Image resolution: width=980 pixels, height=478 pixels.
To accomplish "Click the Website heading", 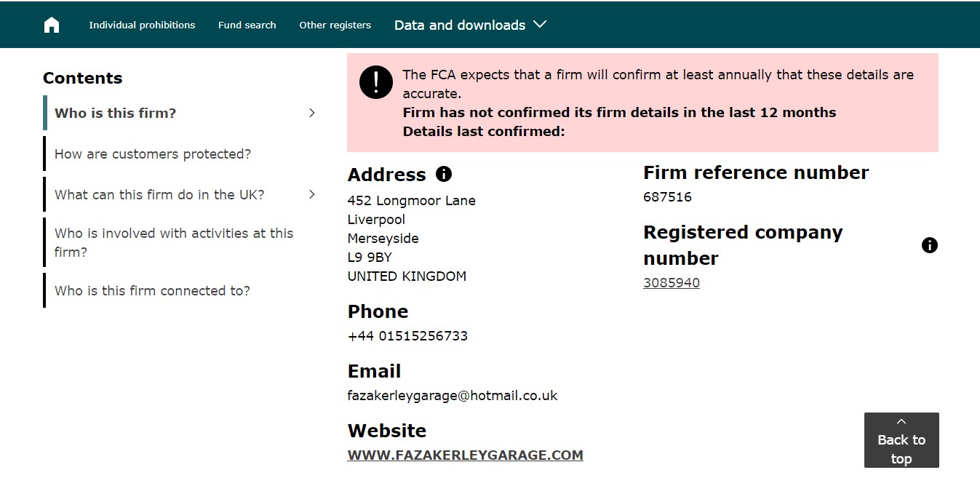I will [x=387, y=430].
